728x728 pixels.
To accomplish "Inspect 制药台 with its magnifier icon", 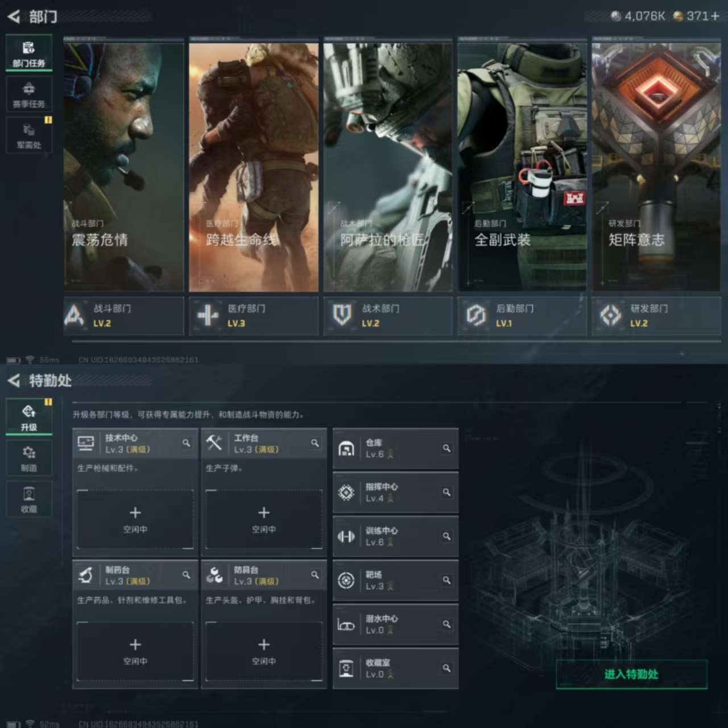I will coord(186,575).
